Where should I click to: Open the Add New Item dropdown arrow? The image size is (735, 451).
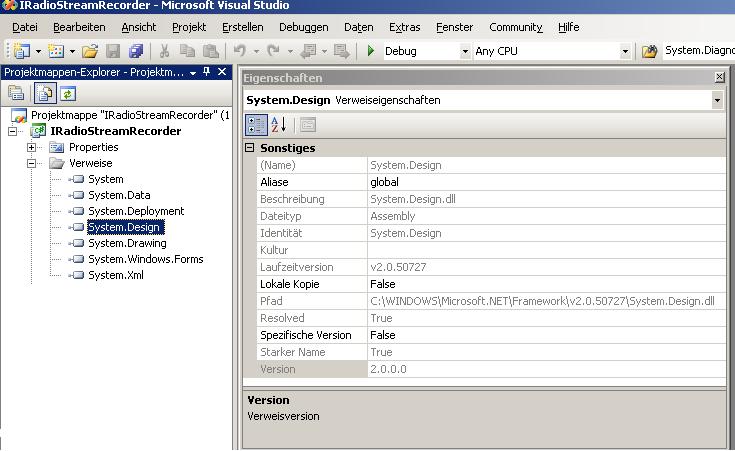click(73, 51)
